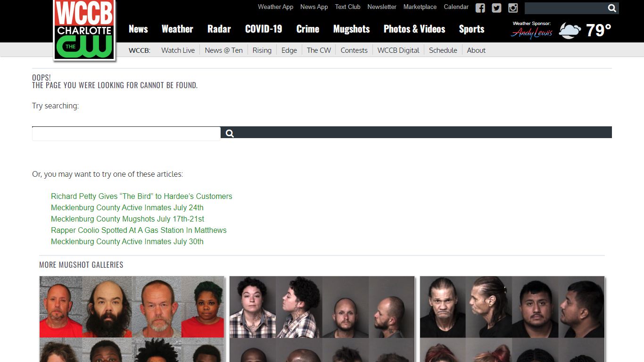Focus the Try searching text box
The height and width of the screenshot is (362, 644).
click(126, 133)
